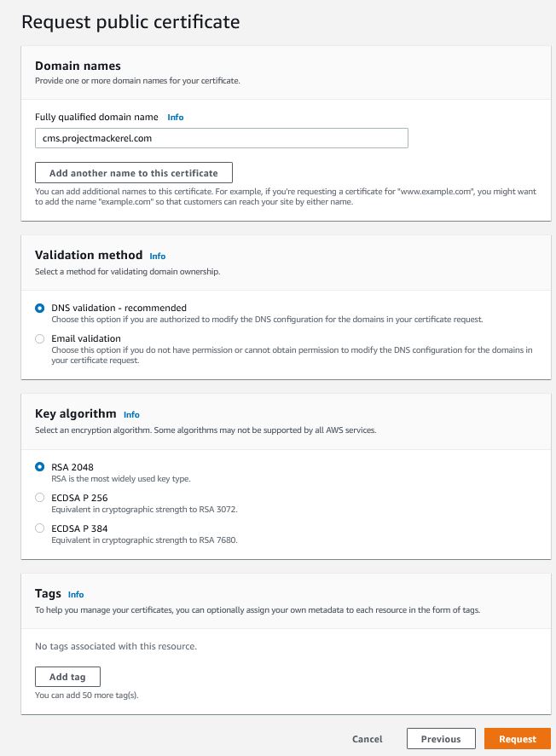Click the fully qualified domain name field

[222, 137]
